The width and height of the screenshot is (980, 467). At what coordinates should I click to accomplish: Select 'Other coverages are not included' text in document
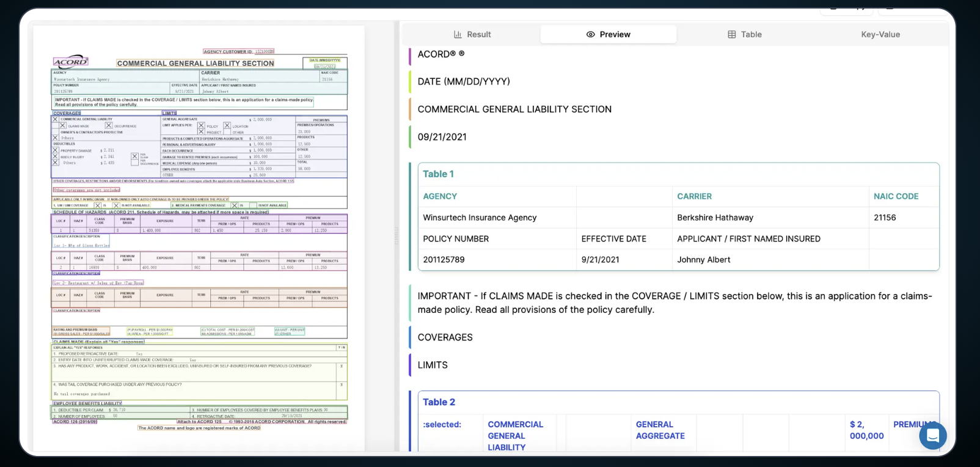[x=87, y=190]
